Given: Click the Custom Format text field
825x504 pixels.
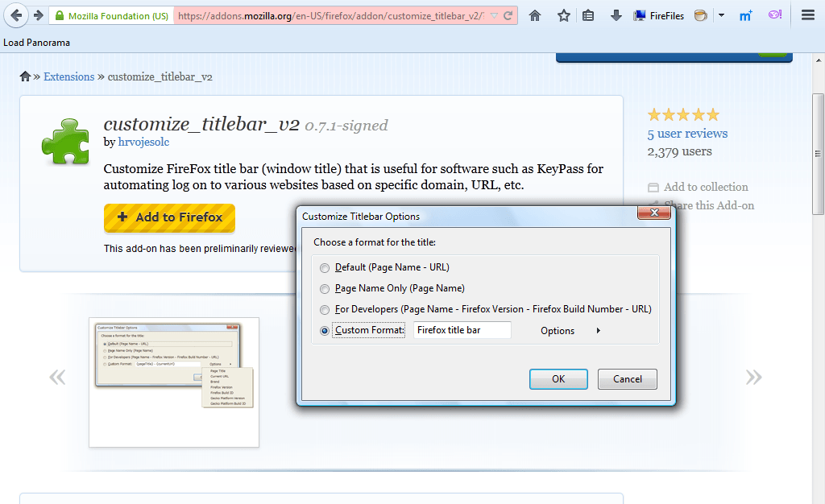Looking at the screenshot, I should click(462, 330).
